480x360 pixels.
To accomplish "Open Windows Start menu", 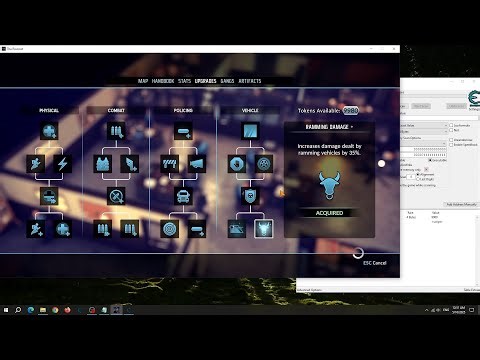I will point(6,310).
